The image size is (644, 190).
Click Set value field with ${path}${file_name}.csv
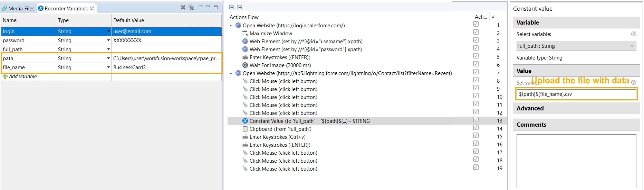coord(576,94)
